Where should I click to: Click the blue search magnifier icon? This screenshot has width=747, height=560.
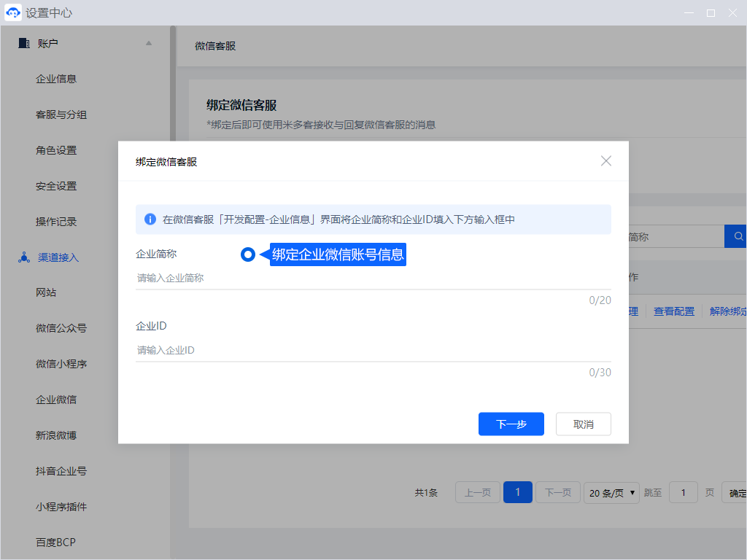coord(738,236)
